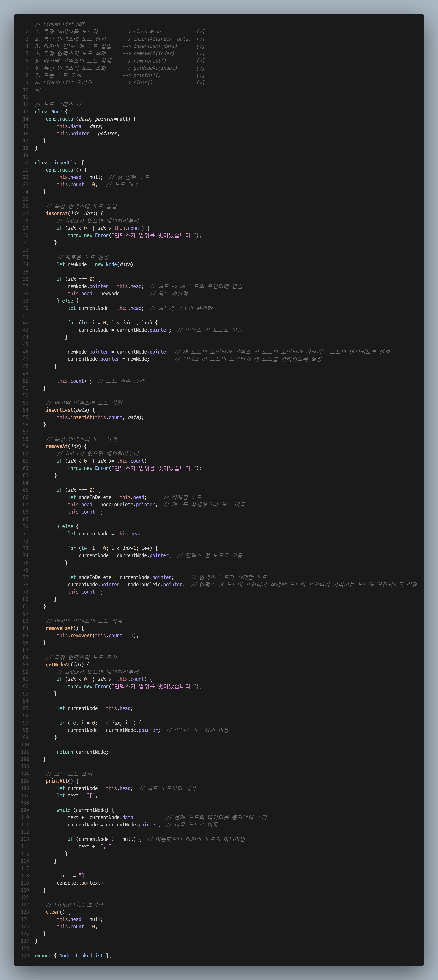
Task: Click '} else {' on line 70
Action: tap(67, 527)
